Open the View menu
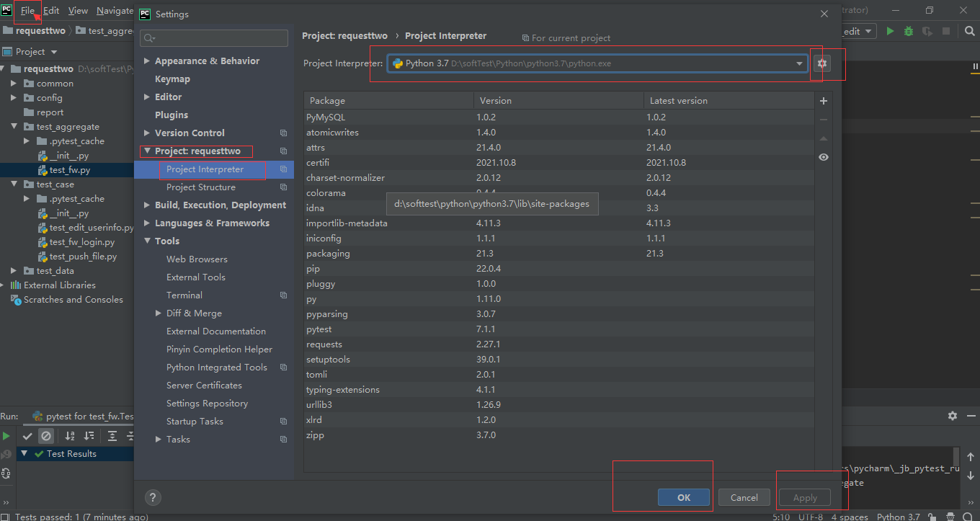Viewport: 980px width, 521px height. point(78,11)
